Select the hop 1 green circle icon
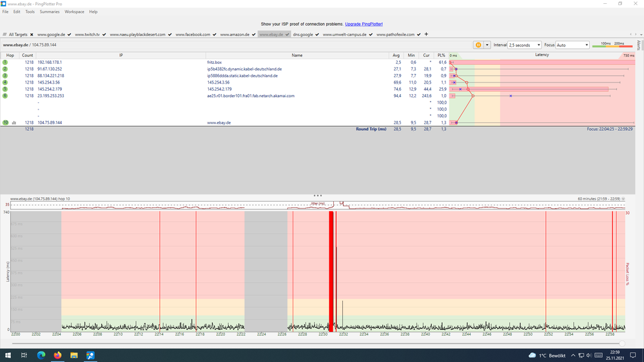The image size is (644, 362). [x=5, y=62]
